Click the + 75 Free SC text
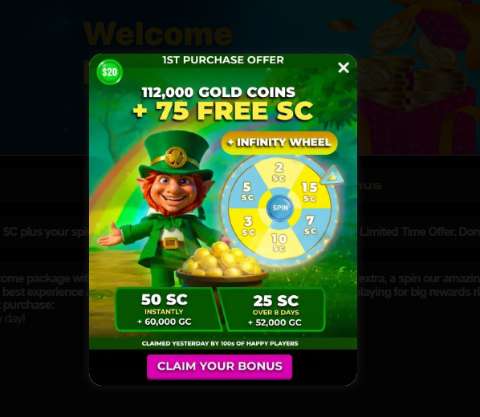The height and width of the screenshot is (417, 480). click(x=223, y=111)
